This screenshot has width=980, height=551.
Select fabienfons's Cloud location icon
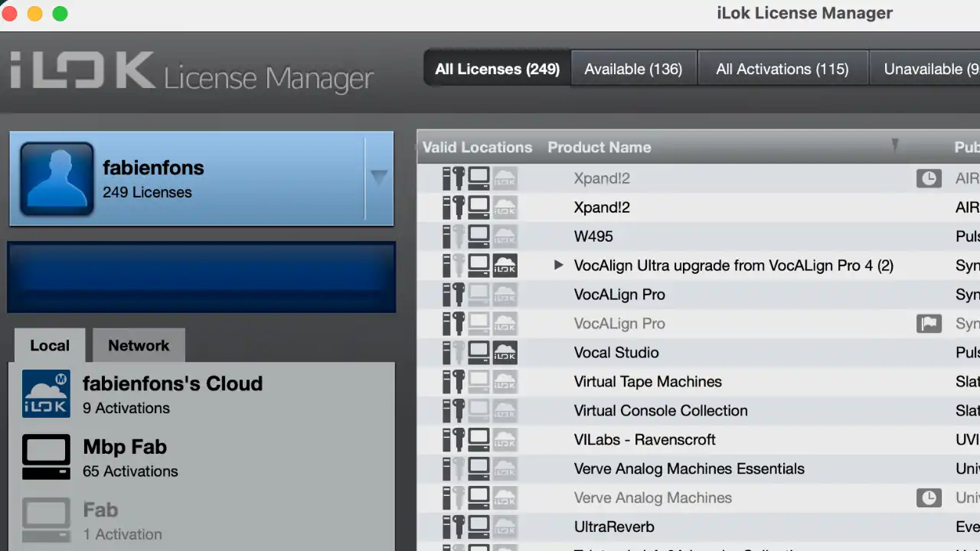pos(46,394)
